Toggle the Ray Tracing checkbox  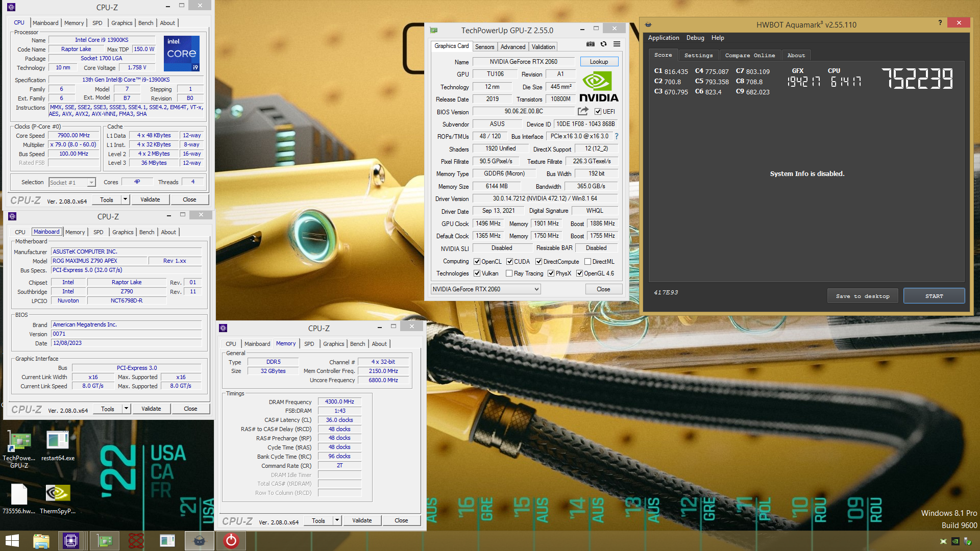pyautogui.click(x=509, y=273)
